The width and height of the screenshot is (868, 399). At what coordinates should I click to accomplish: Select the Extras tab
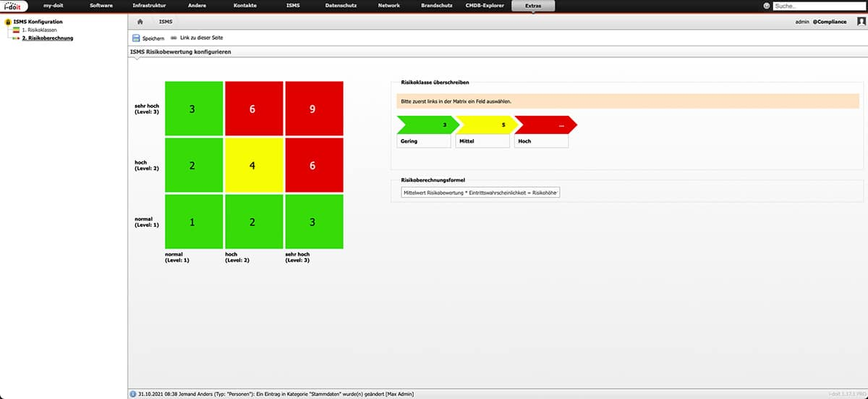(533, 6)
